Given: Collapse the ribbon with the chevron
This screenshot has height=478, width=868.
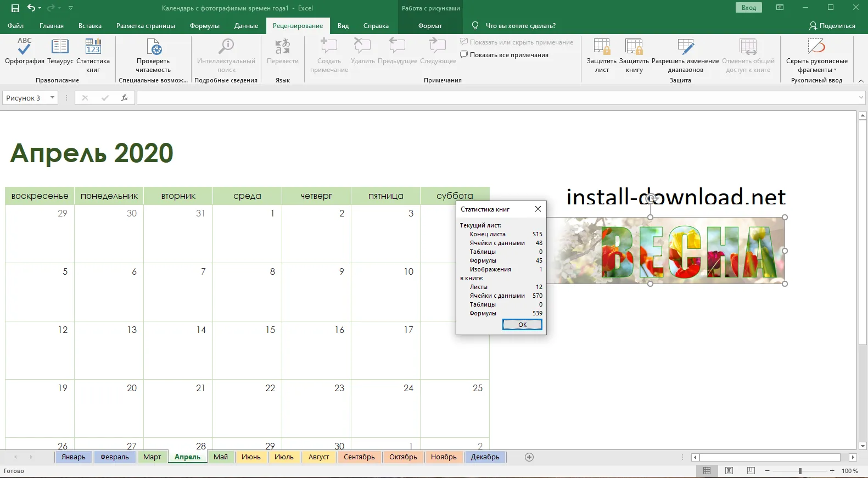Looking at the screenshot, I should [861, 81].
